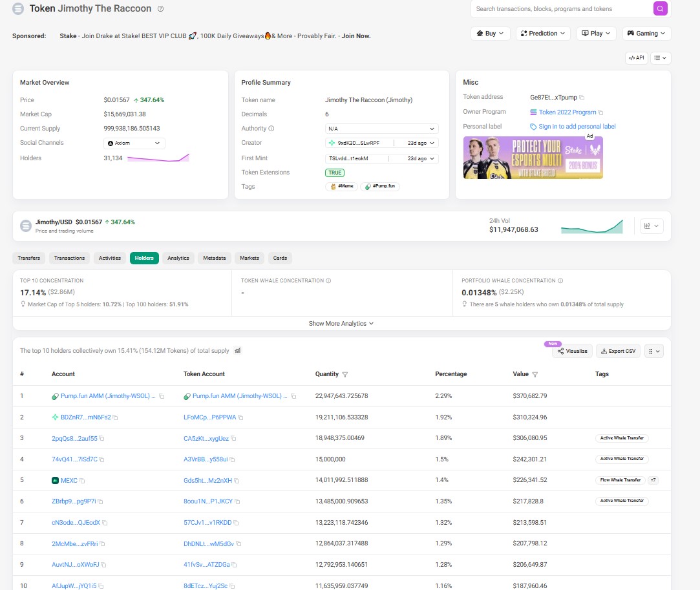700x590 pixels.
Task: Click the TRUE token extensions badge
Action: tap(335, 173)
